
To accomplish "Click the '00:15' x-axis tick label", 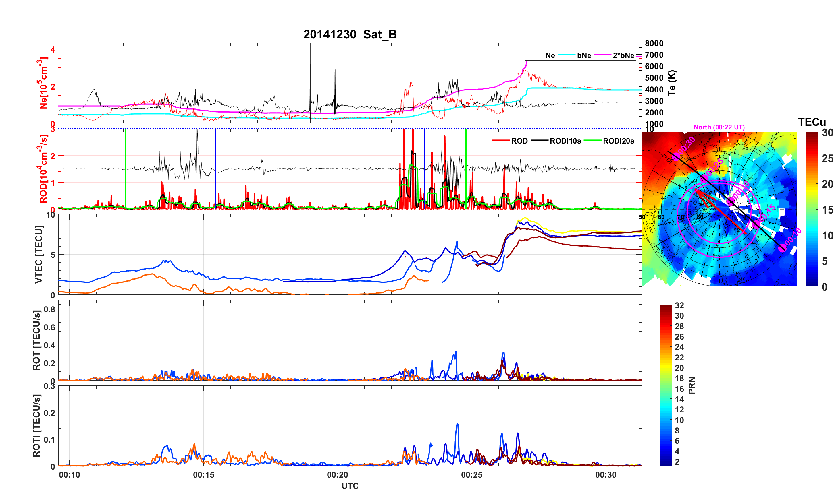I will (x=203, y=474).
